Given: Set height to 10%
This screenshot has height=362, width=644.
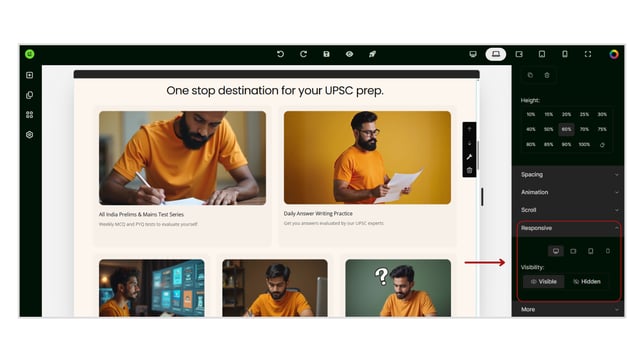Looking at the screenshot, I should [531, 114].
